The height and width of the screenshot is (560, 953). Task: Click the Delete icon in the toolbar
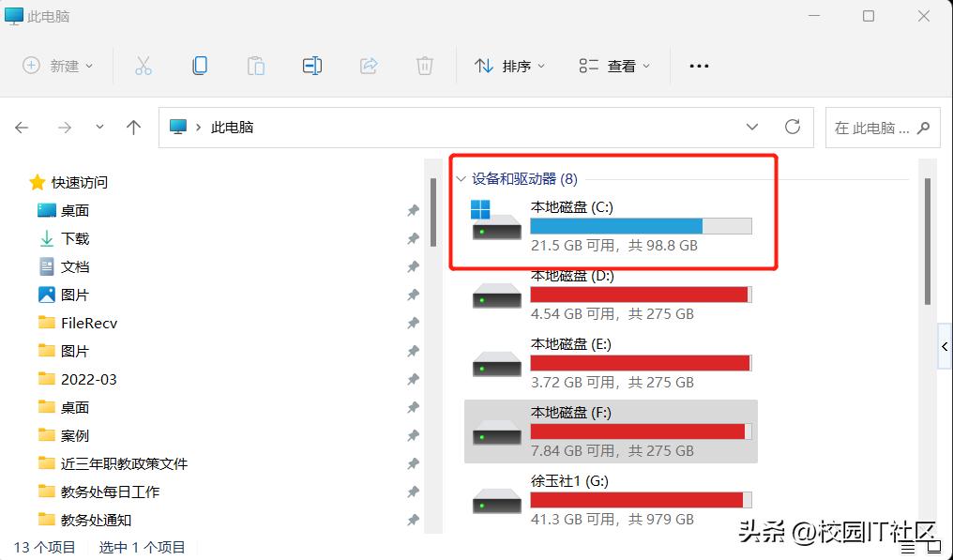click(x=424, y=65)
